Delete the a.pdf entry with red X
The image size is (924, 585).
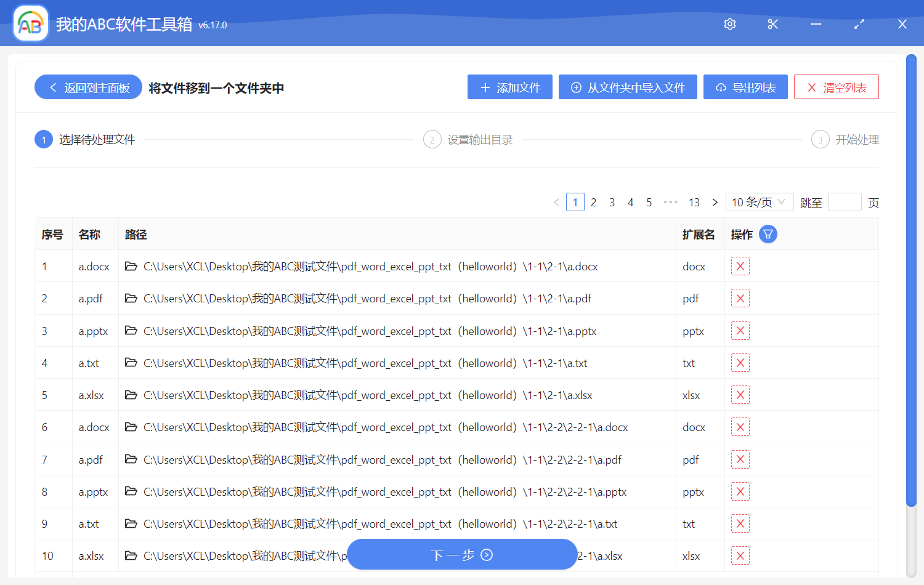[x=740, y=298]
